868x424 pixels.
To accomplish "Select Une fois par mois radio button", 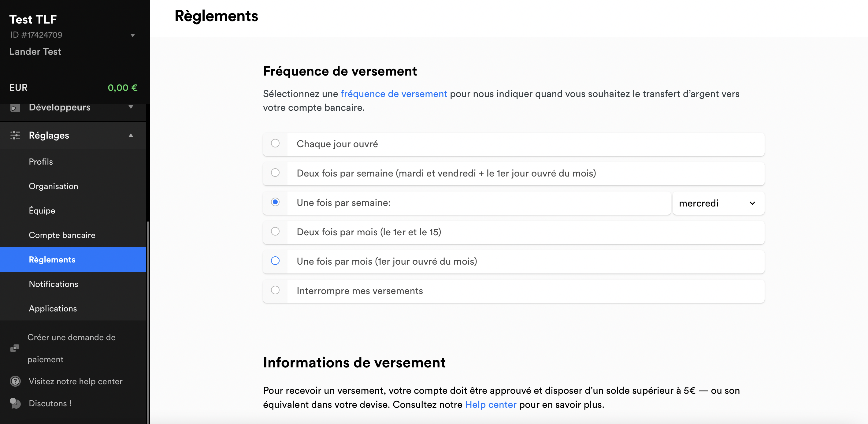I will coord(275,261).
